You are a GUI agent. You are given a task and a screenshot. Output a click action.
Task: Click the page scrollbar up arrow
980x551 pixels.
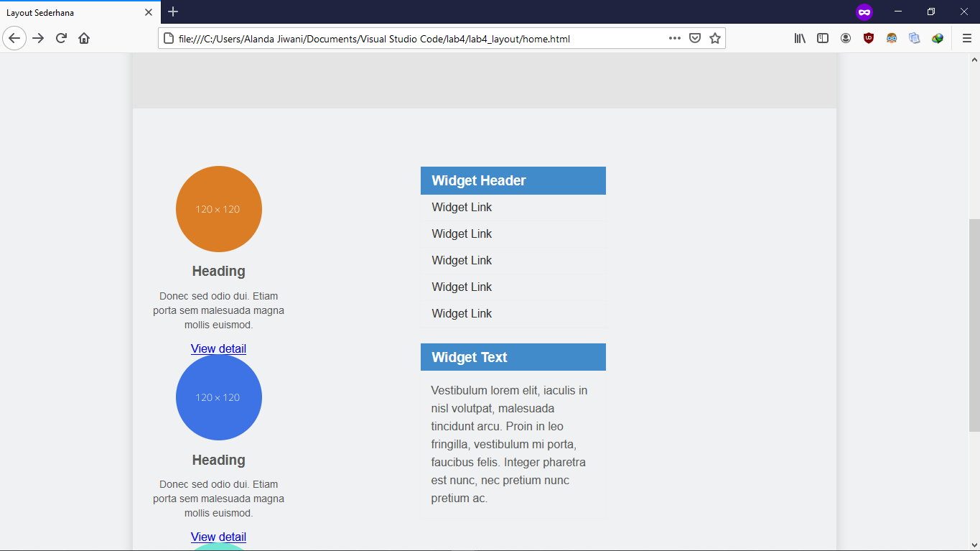click(x=974, y=60)
